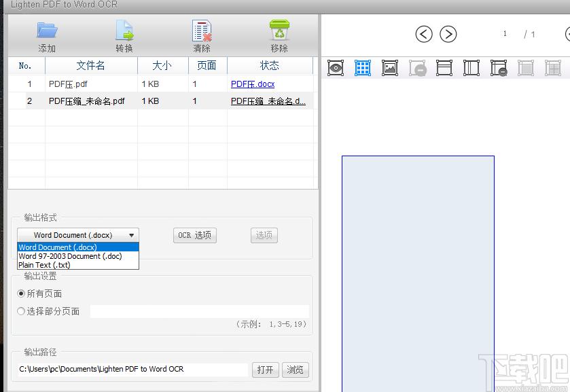The width and height of the screenshot is (570, 392).
Task: Select the 所有页面 radio button
Action: click(x=21, y=293)
